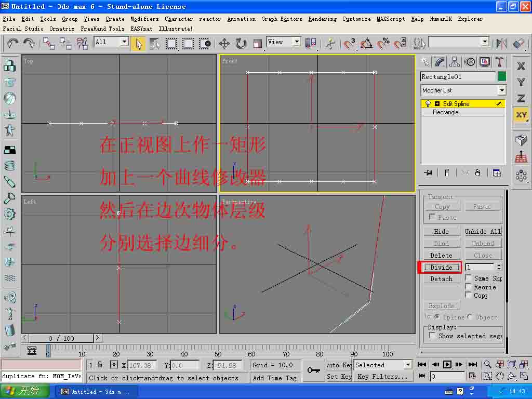Restrict to XY plane constraint
Viewport: 532px width, 399px height.
pos(521,115)
